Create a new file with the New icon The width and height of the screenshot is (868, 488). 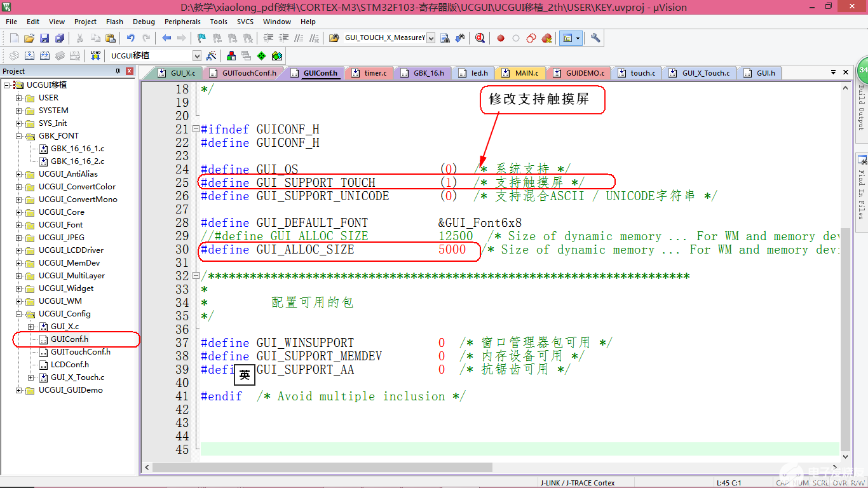[x=14, y=38]
